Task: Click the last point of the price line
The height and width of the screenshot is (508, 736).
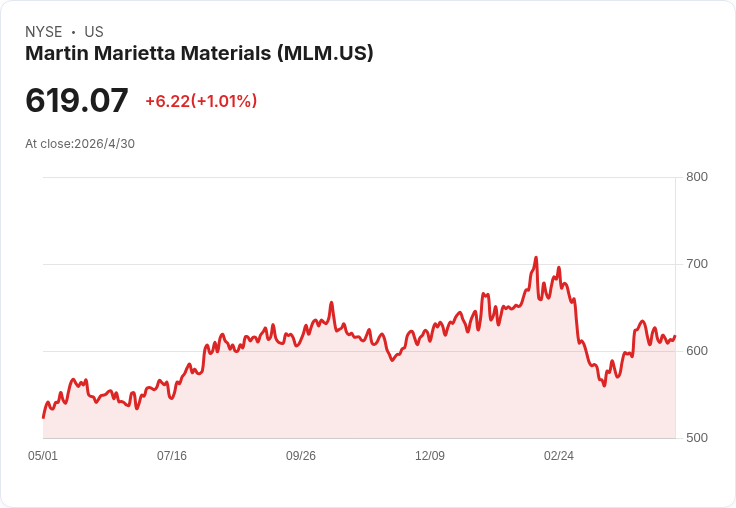Action: point(675,337)
